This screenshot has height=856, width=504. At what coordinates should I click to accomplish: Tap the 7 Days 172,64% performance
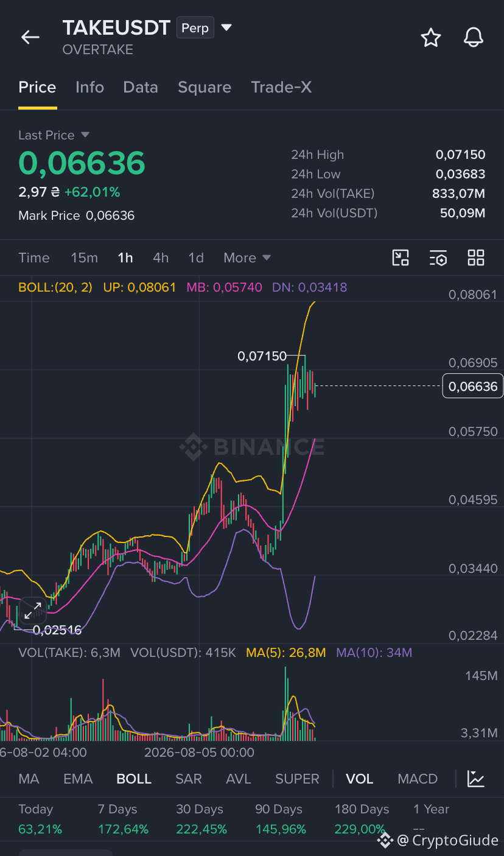[123, 819]
